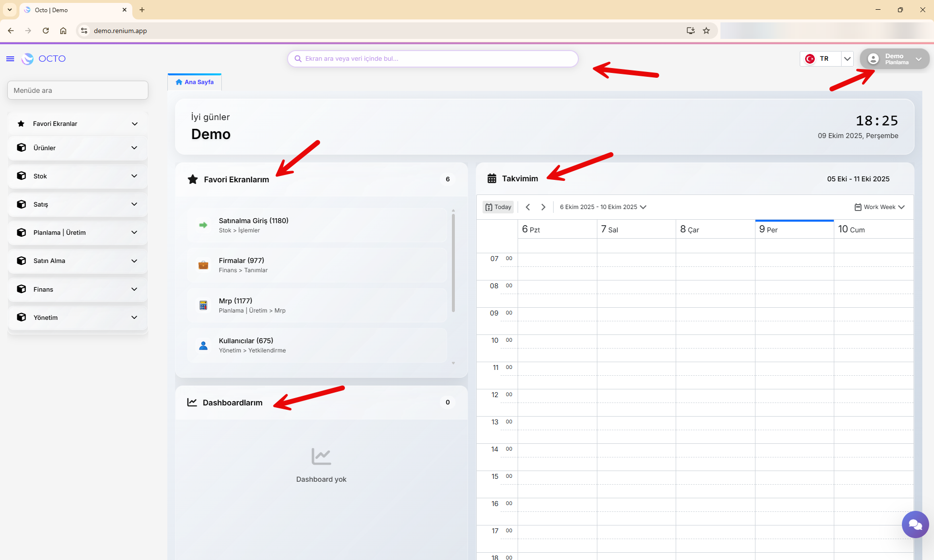Image resolution: width=934 pixels, height=560 pixels.
Task: Click the user avatar icon in header
Action: pyautogui.click(x=873, y=59)
